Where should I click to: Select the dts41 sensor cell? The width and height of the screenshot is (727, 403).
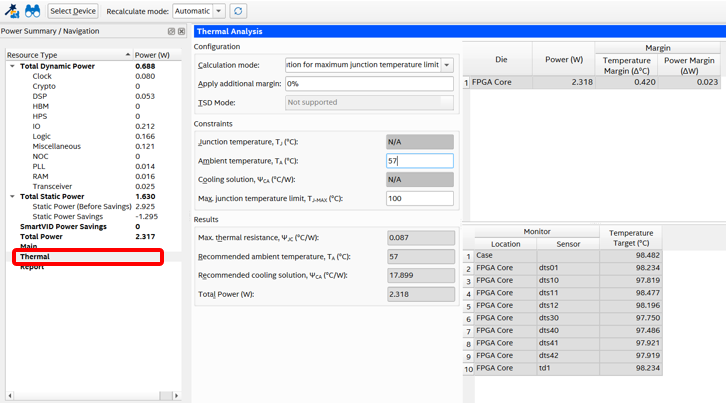point(568,343)
